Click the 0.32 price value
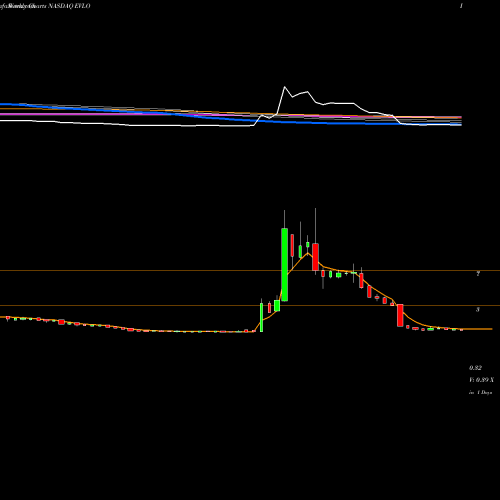500x500 pixels. click(x=475, y=368)
